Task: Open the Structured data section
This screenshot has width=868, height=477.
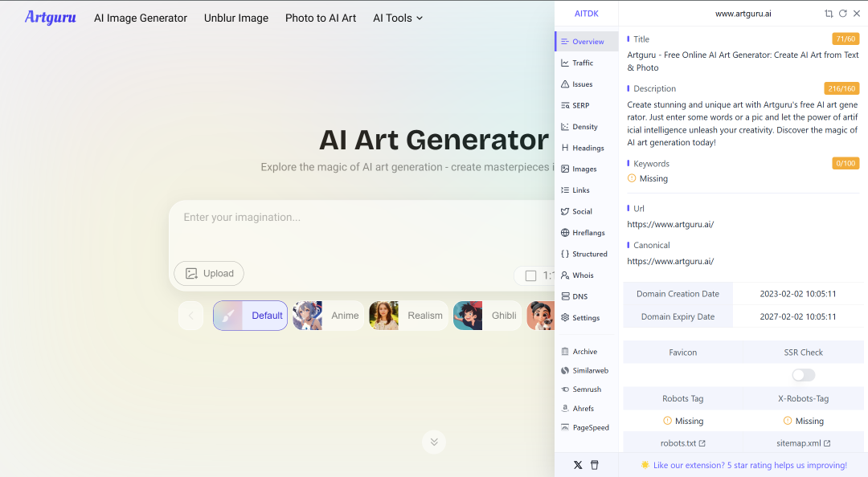Action: pyautogui.click(x=586, y=254)
